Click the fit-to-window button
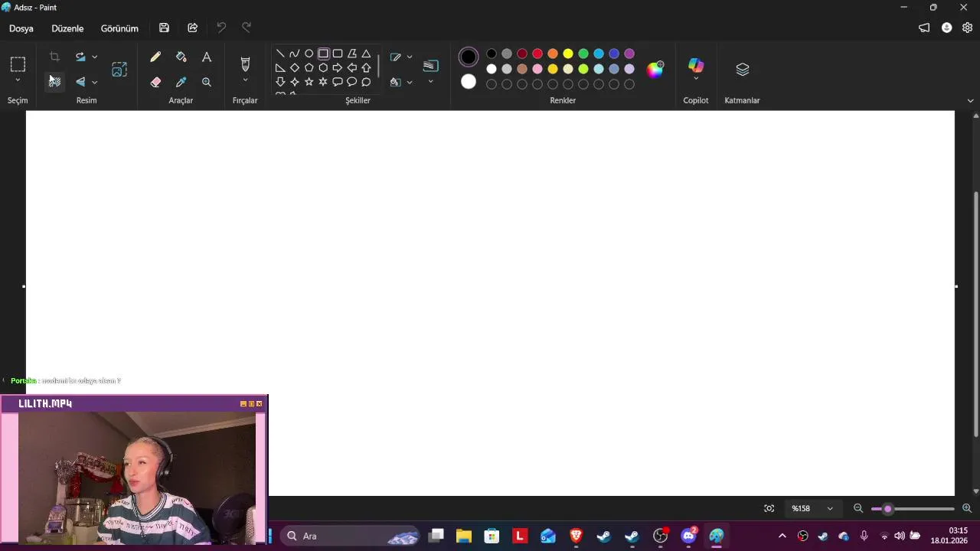 click(769, 508)
